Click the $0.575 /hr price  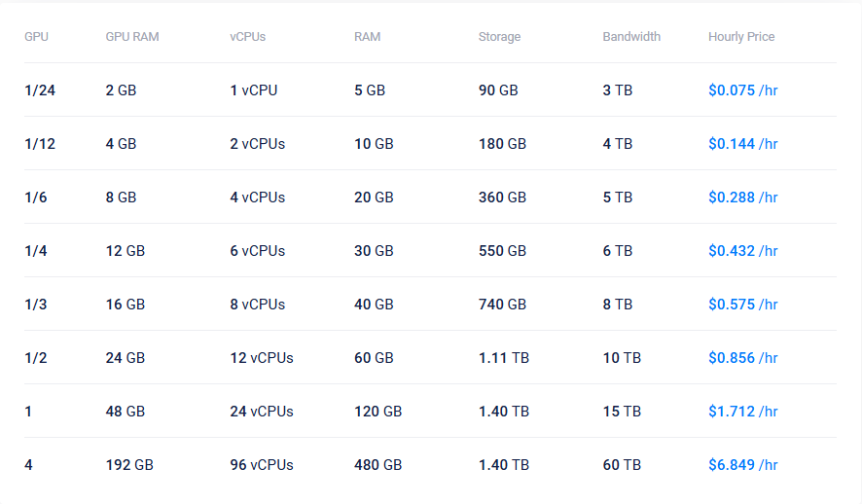[742, 304]
